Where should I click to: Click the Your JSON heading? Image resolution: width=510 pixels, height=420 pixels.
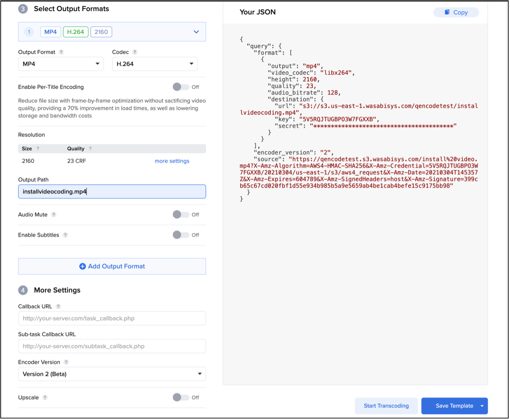(x=258, y=12)
